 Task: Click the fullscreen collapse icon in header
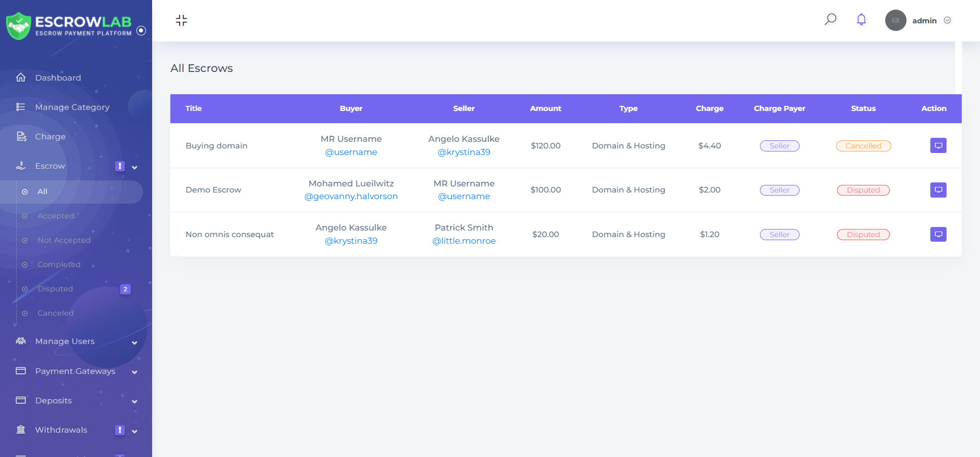pos(182,20)
